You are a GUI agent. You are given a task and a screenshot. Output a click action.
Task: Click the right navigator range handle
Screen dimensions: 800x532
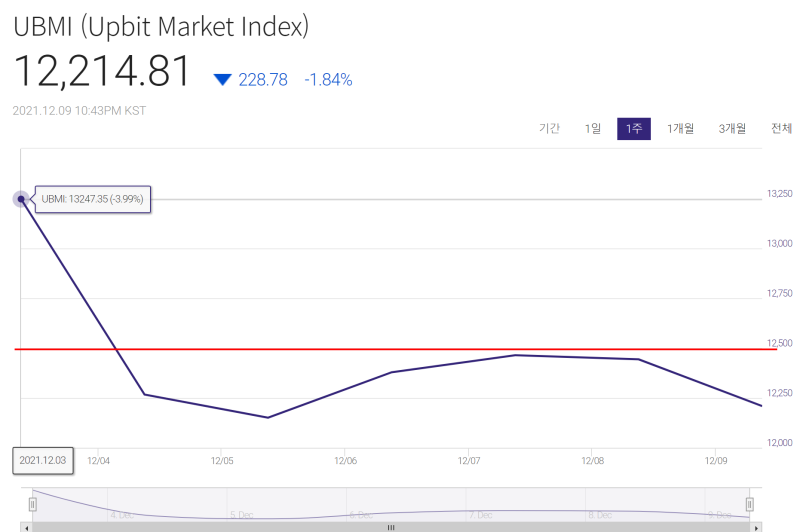tap(749, 504)
